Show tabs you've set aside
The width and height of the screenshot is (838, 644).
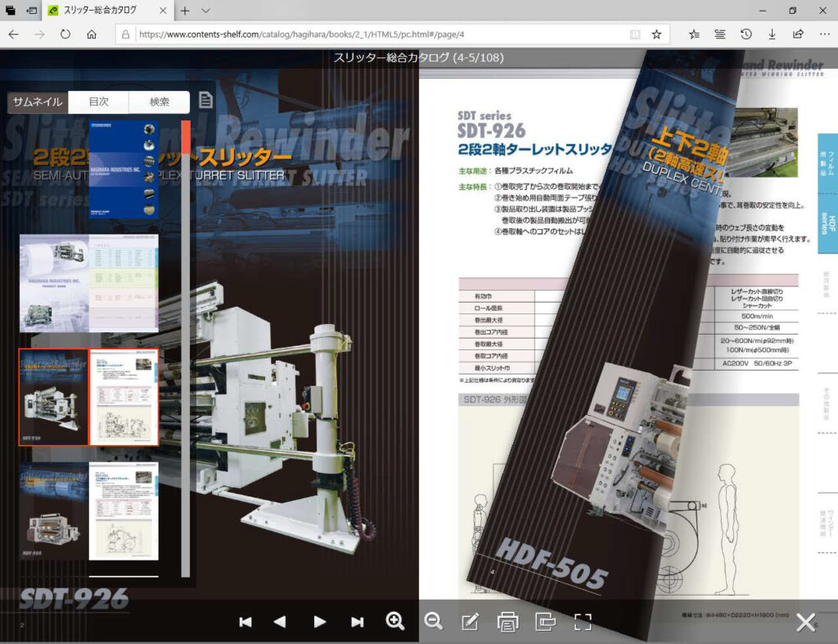11,11
